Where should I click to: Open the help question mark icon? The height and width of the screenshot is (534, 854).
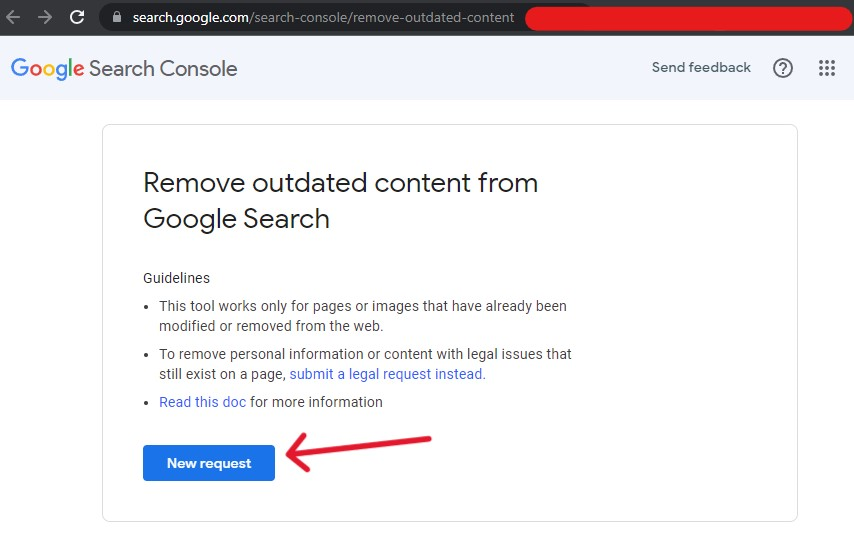[x=783, y=68]
